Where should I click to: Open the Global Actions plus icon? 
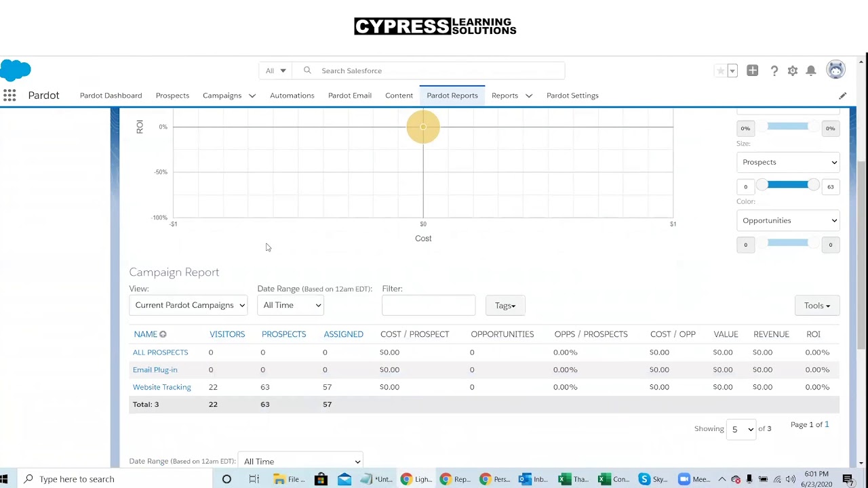click(752, 70)
